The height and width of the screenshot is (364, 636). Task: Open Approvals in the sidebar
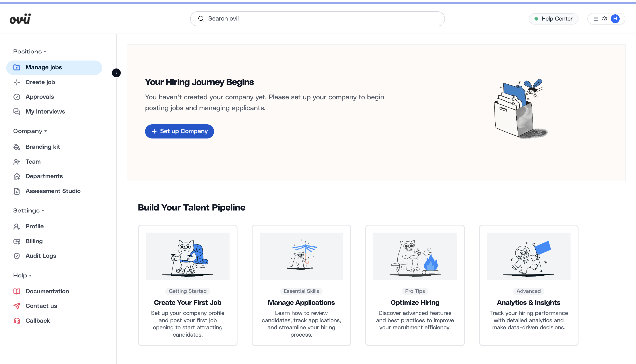pos(40,97)
